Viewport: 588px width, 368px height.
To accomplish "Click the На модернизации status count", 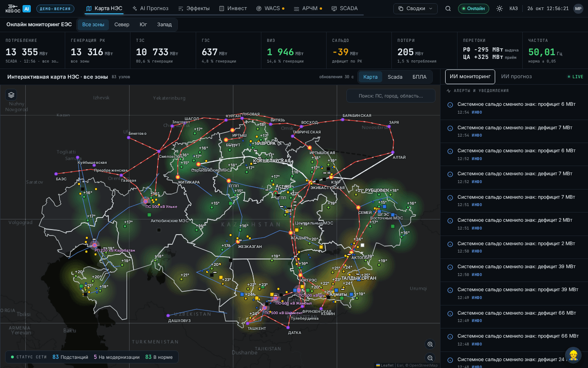I will click(117, 357).
